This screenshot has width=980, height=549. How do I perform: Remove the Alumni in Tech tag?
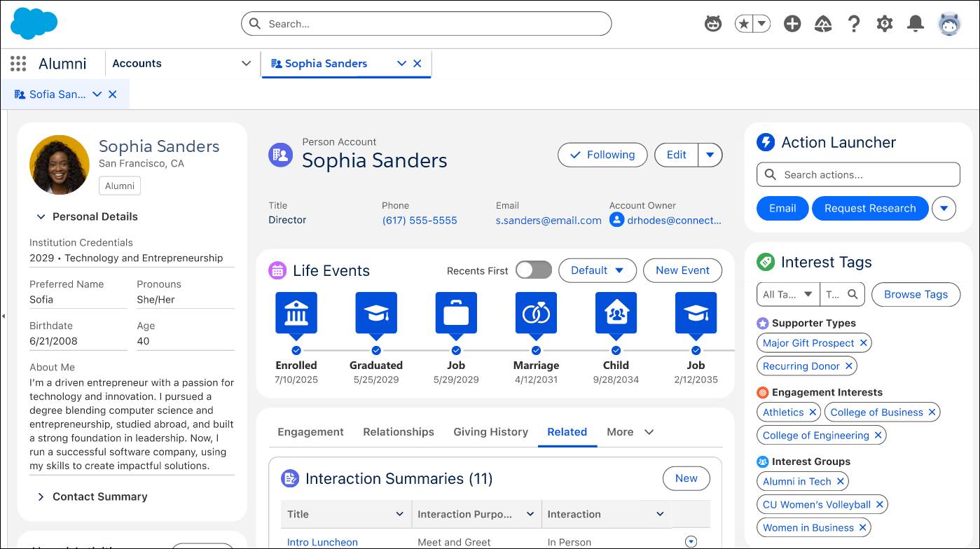(x=841, y=482)
